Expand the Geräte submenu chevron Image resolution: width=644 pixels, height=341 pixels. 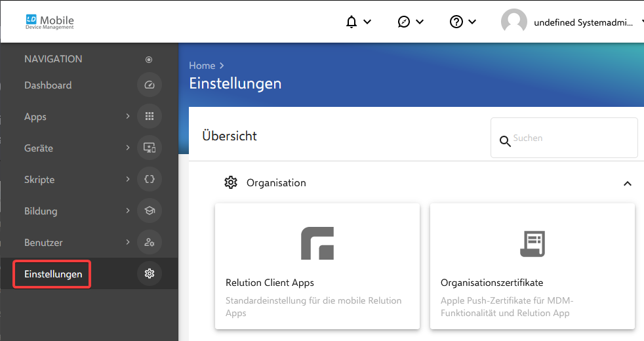[x=128, y=148]
